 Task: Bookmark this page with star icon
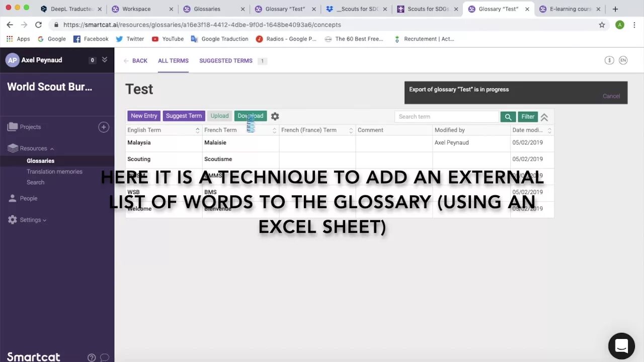[602, 25]
